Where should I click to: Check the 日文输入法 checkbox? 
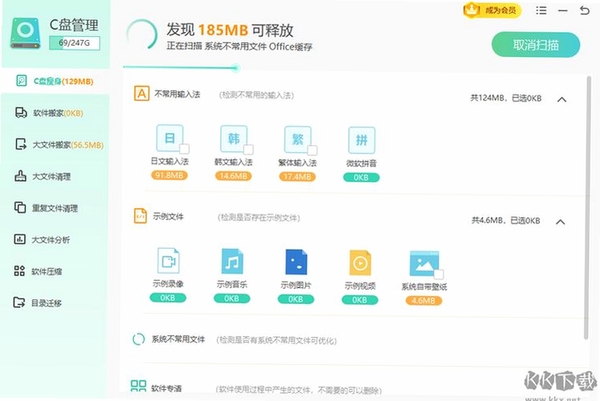[x=184, y=148]
